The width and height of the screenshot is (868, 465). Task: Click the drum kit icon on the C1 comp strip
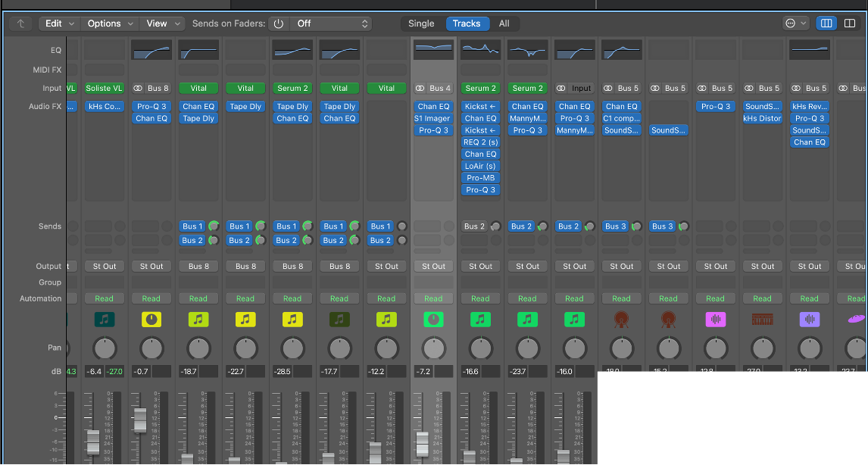pyautogui.click(x=622, y=320)
